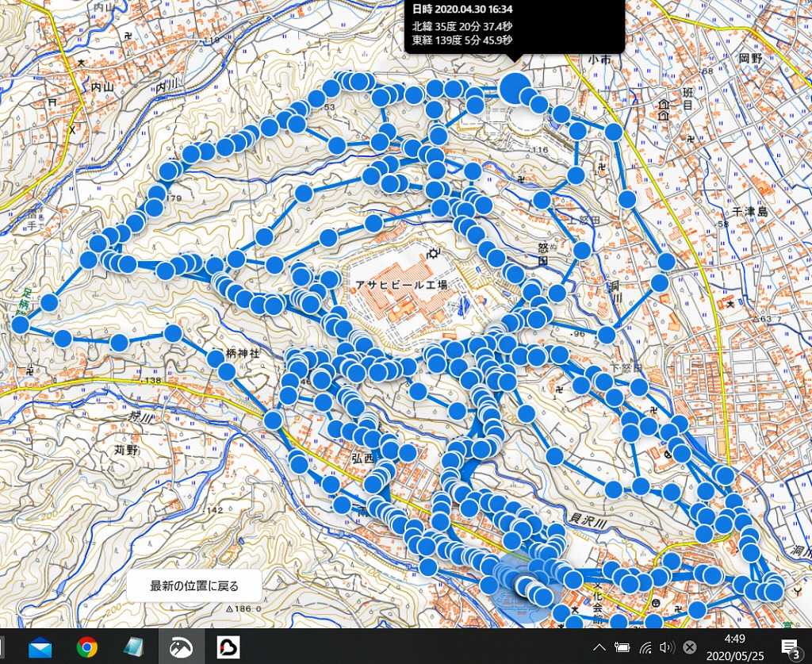Screen dimensions: 812x664
Task: Click the active map tracker taskbar icon
Action: 182,647
